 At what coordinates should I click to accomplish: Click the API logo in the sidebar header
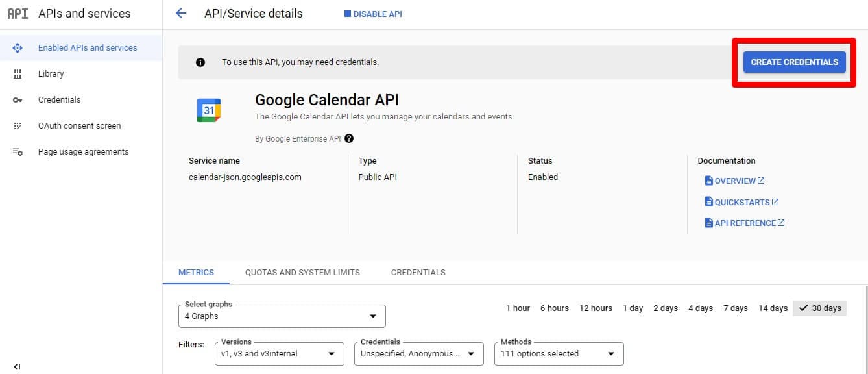coord(18,14)
